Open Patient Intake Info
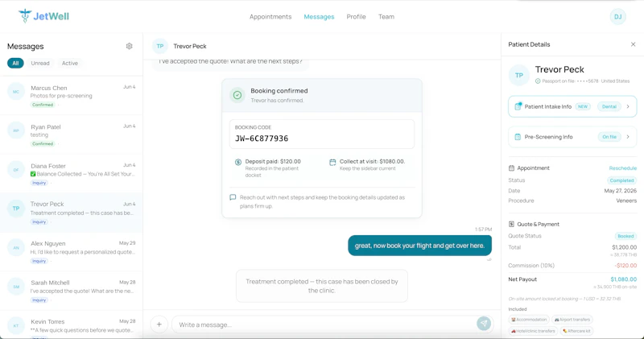The width and height of the screenshot is (644, 339). [x=572, y=106]
